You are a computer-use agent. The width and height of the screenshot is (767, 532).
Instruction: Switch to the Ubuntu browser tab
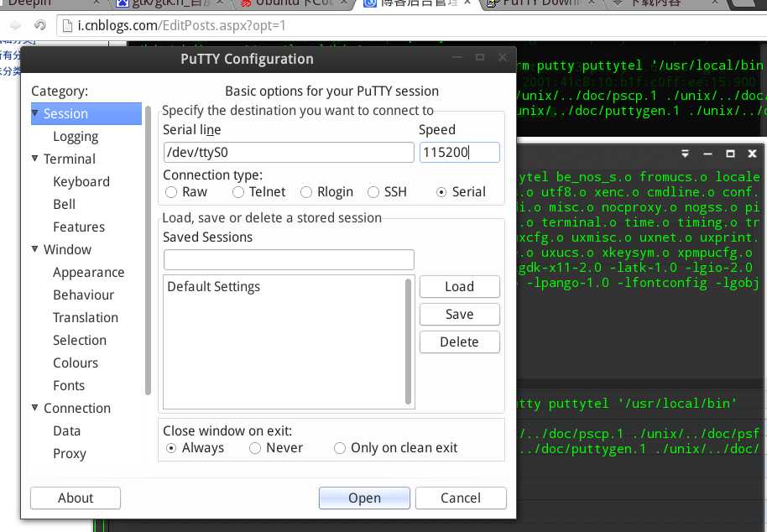295,3
